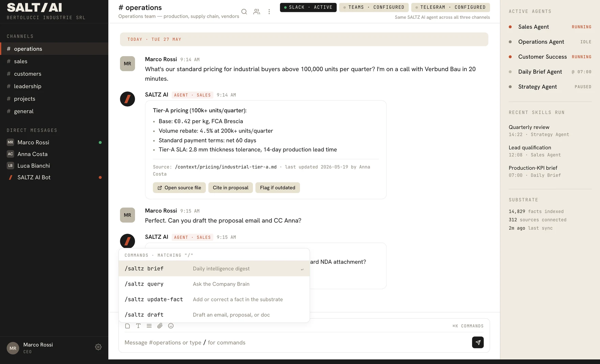Click the list formatting icon in composer

click(149, 326)
